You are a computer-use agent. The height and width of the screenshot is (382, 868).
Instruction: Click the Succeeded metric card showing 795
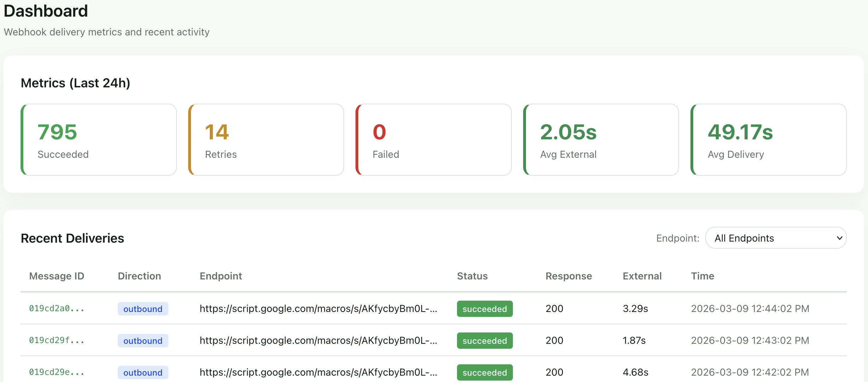[x=99, y=140]
